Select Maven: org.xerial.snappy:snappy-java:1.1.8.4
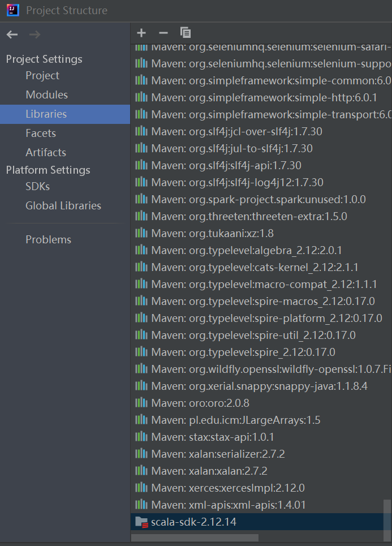Viewport: 392px width, 546px height. 261,386
